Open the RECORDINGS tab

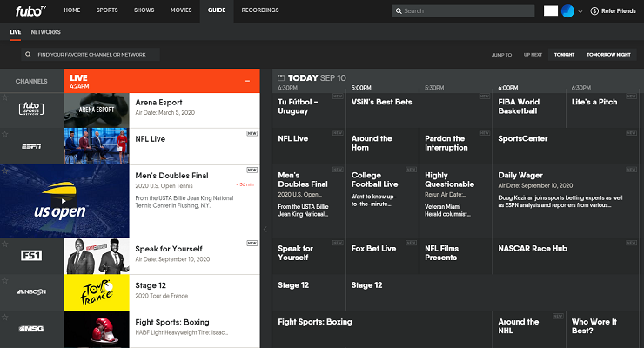(260, 10)
